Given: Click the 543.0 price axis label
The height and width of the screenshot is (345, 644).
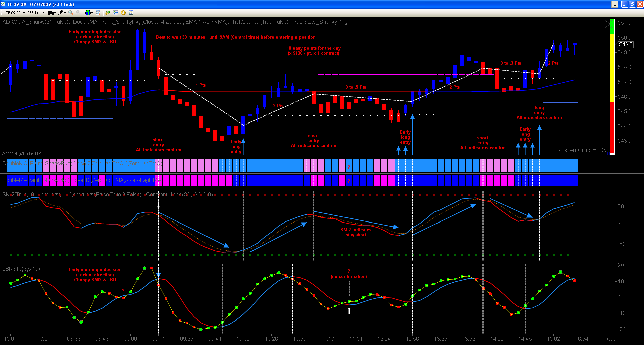Looking at the screenshot, I should pos(625,141).
